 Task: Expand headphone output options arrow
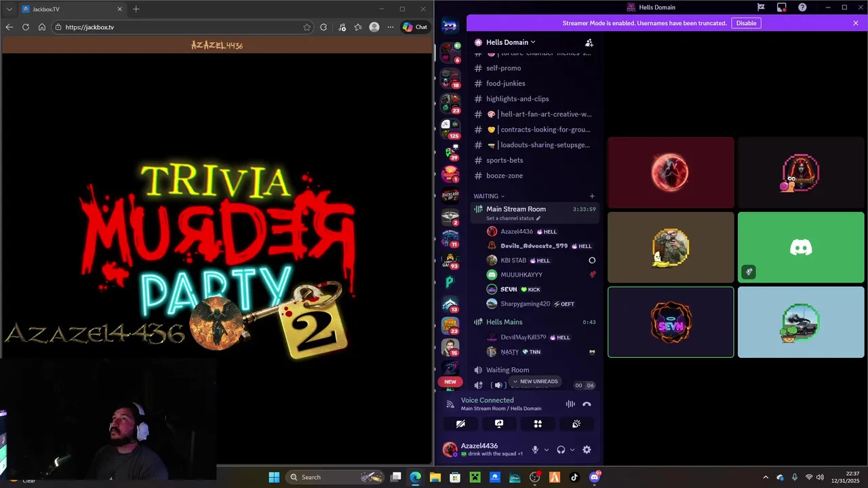(x=572, y=449)
